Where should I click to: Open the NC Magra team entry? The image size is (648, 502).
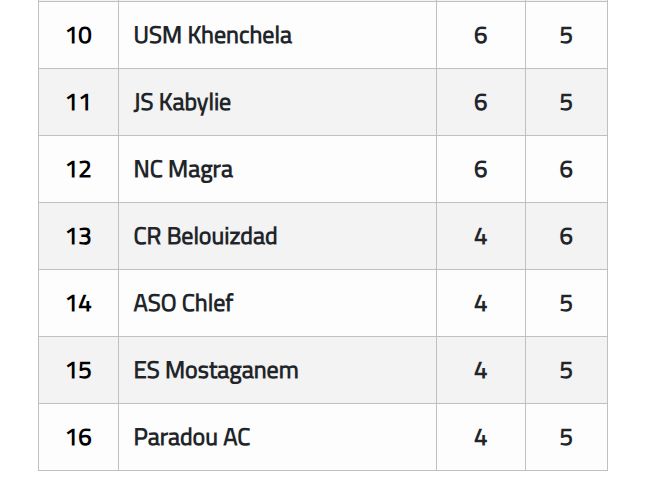click(x=183, y=170)
